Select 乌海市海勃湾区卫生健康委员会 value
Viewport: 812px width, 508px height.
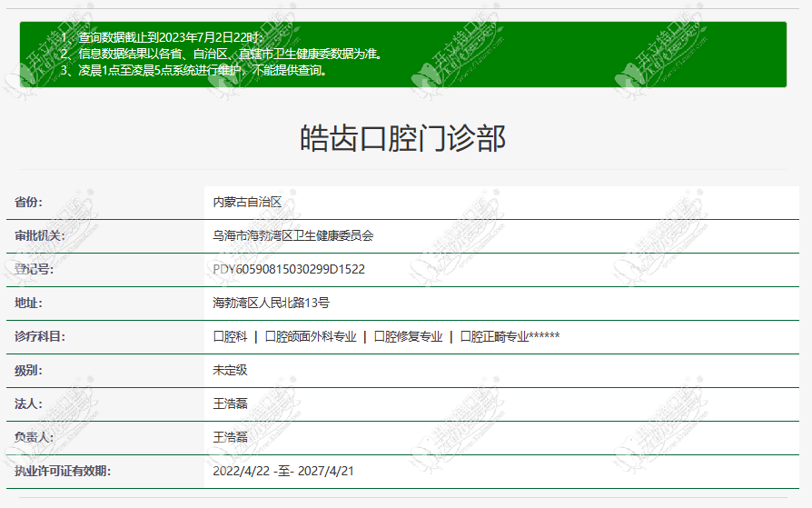pos(293,236)
